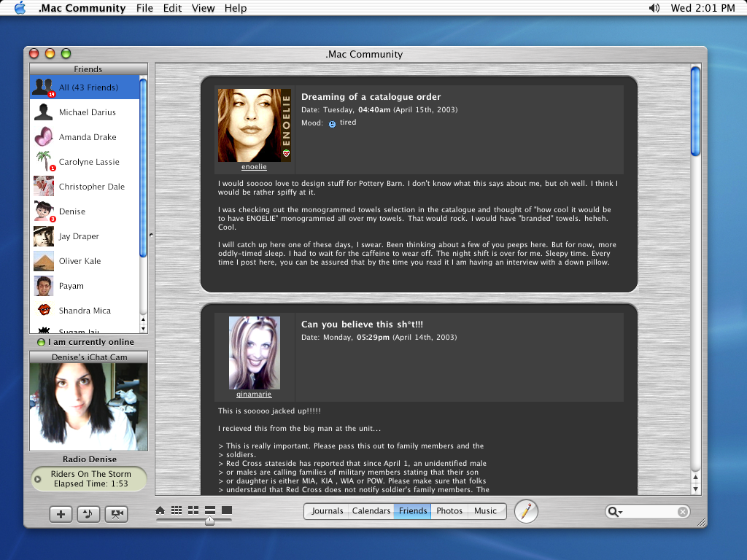
Task: Click the video camera button
Action: pyautogui.click(x=116, y=514)
